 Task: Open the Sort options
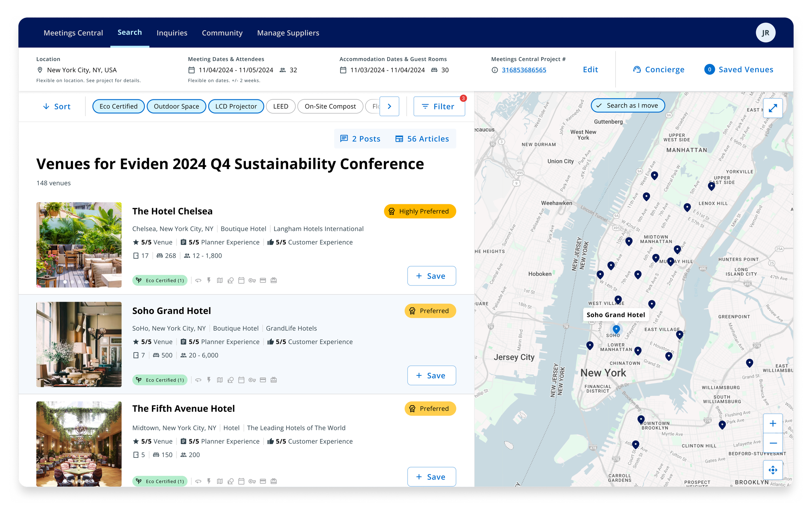[x=57, y=107]
